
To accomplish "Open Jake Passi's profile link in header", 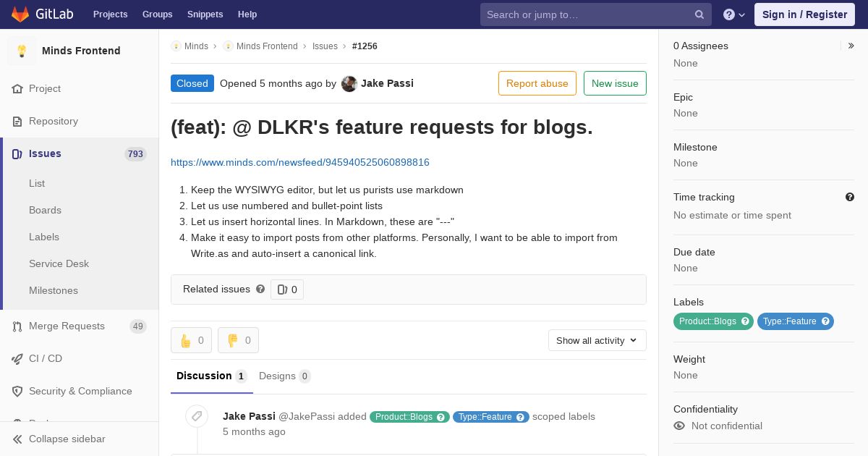I will pyautogui.click(x=387, y=83).
